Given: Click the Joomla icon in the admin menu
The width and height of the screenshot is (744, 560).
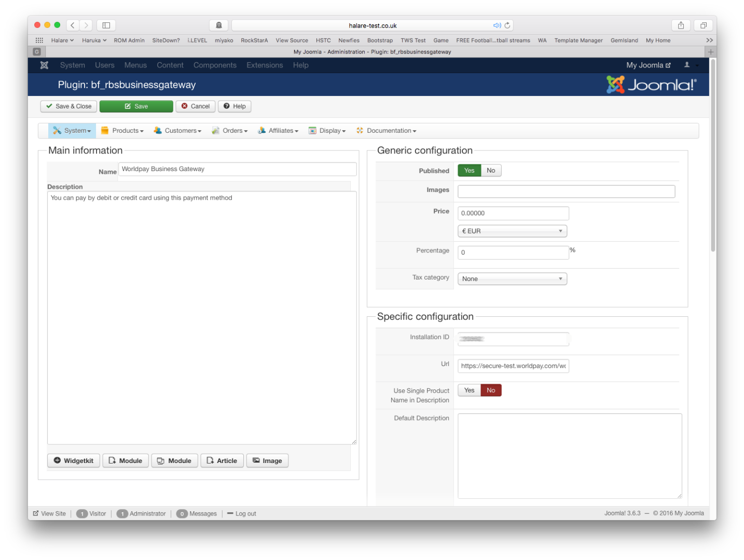Looking at the screenshot, I should [x=45, y=65].
